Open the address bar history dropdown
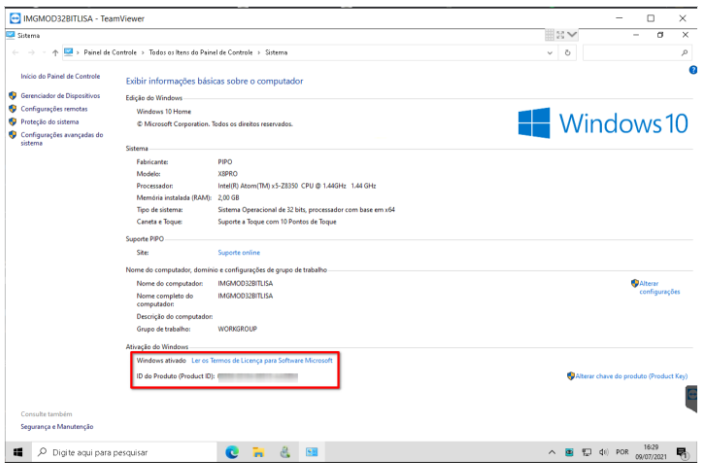Image resolution: width=703 pixels, height=466 pixels. click(550, 53)
